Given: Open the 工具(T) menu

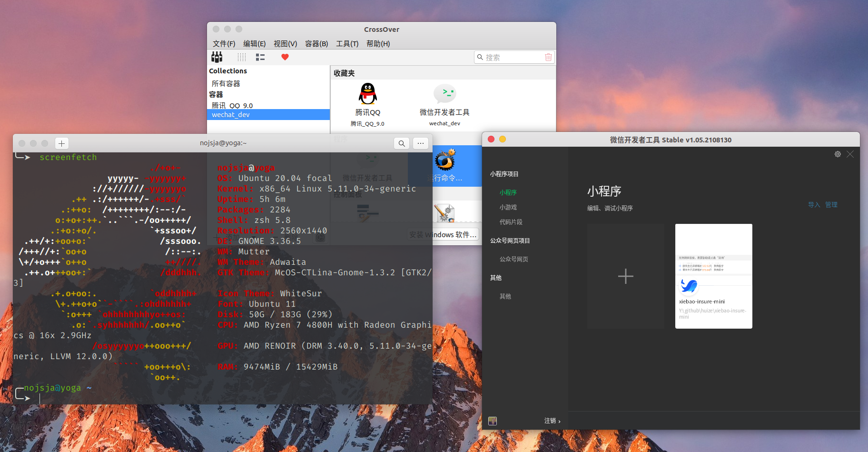Looking at the screenshot, I should 347,43.
